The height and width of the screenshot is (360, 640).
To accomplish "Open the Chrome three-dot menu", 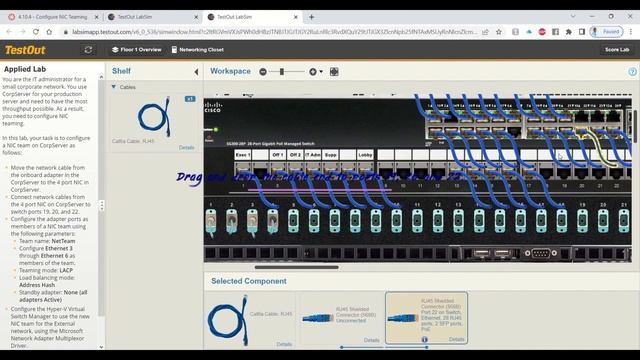I will [631, 32].
